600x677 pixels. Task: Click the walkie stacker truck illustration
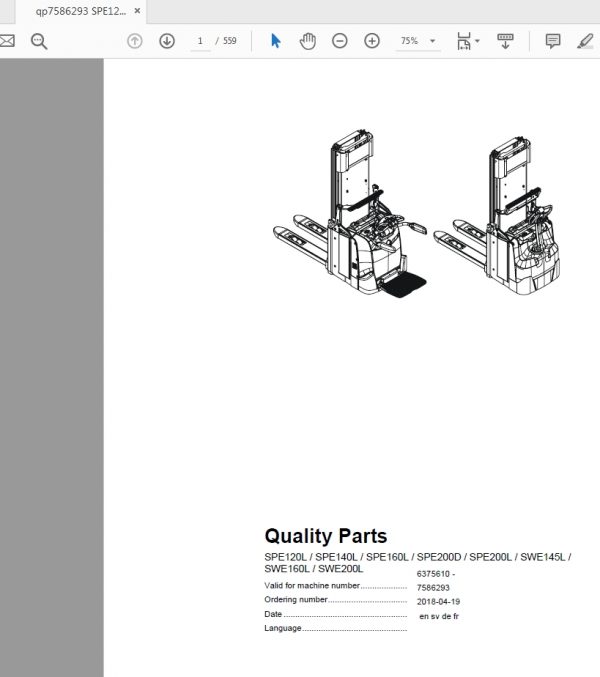(497, 215)
